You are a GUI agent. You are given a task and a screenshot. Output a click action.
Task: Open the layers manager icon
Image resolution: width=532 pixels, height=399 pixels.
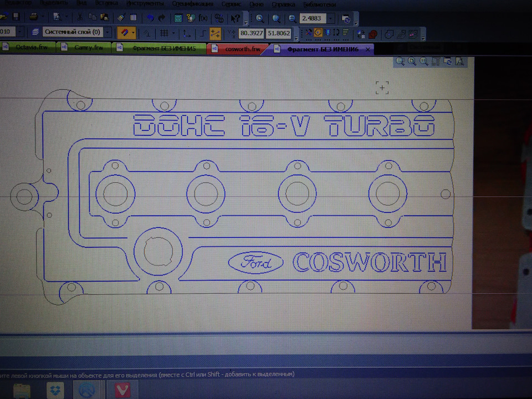(35, 32)
